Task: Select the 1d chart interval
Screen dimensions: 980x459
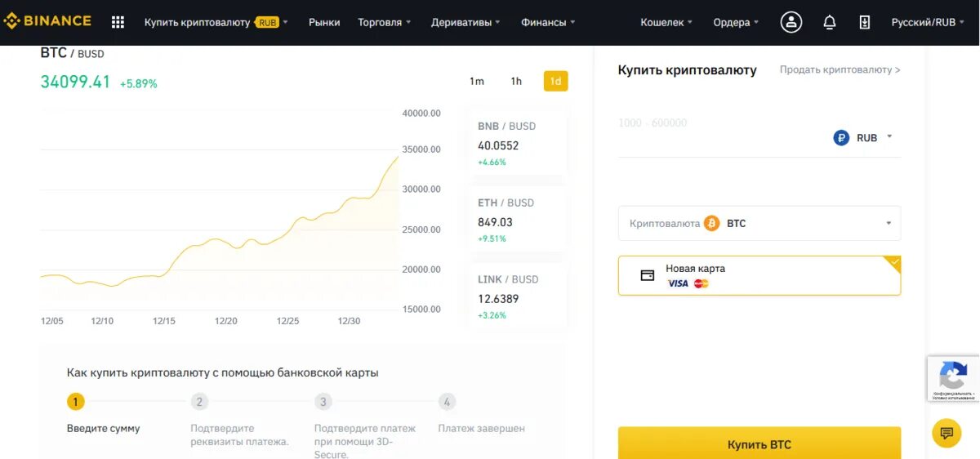Action: [x=555, y=81]
